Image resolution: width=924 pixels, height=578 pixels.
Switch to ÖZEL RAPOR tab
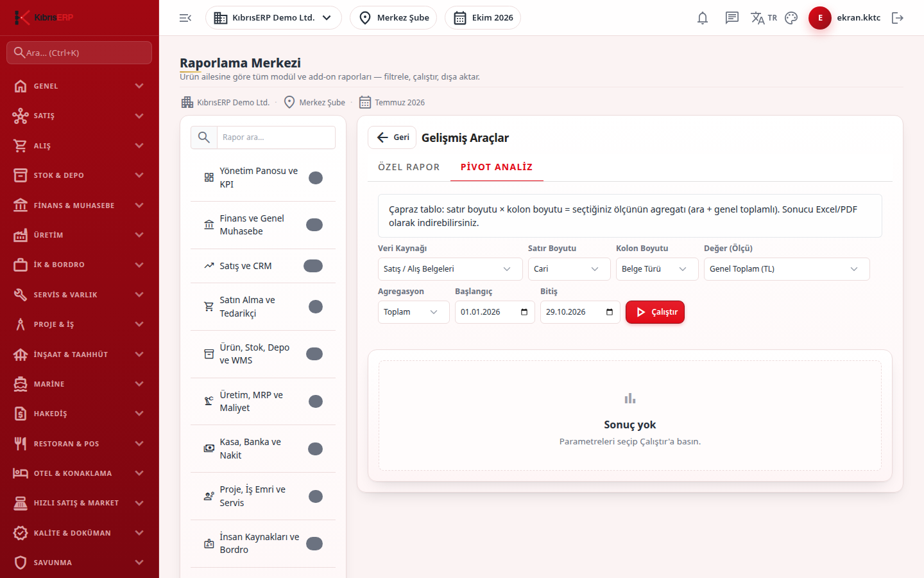409,167
